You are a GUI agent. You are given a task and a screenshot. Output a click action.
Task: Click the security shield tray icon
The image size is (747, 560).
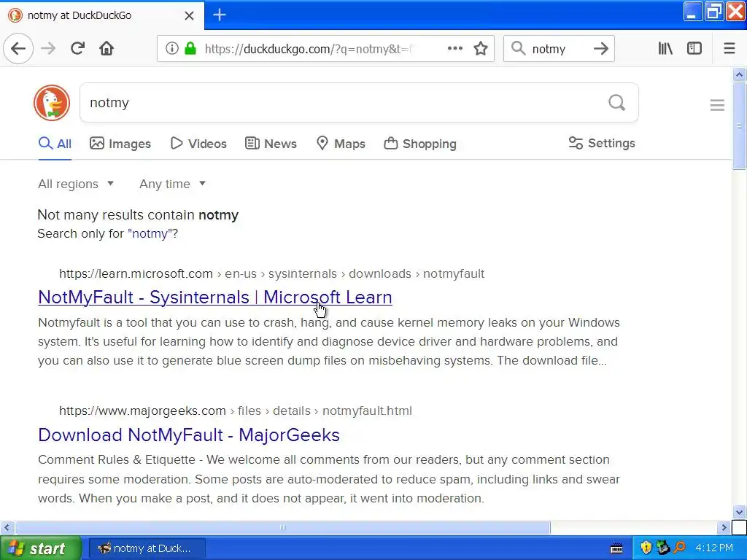[646, 548]
